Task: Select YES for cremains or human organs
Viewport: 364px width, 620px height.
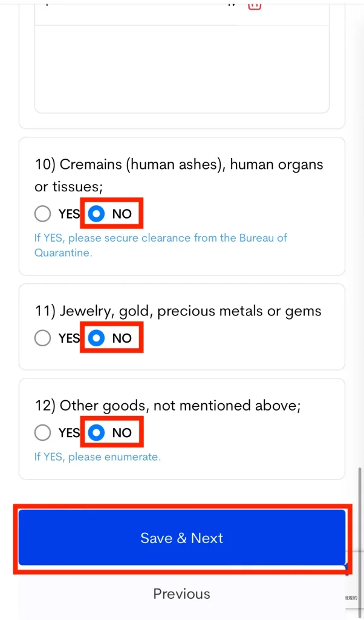Action: click(42, 214)
